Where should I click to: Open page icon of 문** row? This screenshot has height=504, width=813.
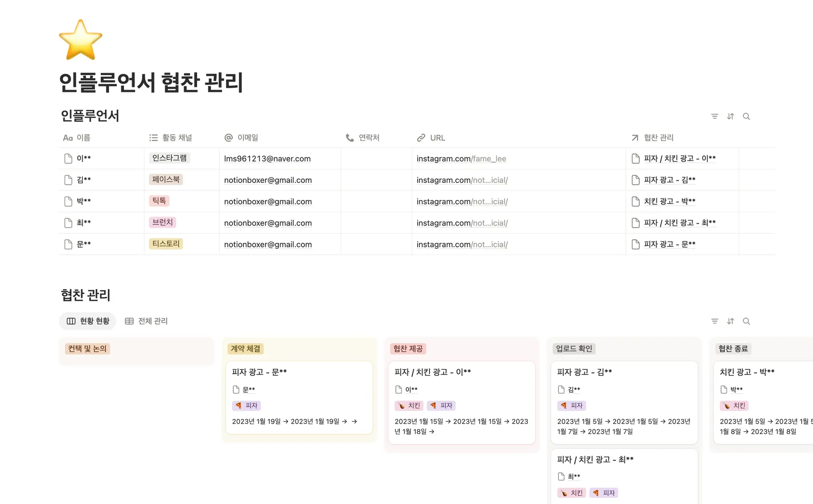point(68,244)
